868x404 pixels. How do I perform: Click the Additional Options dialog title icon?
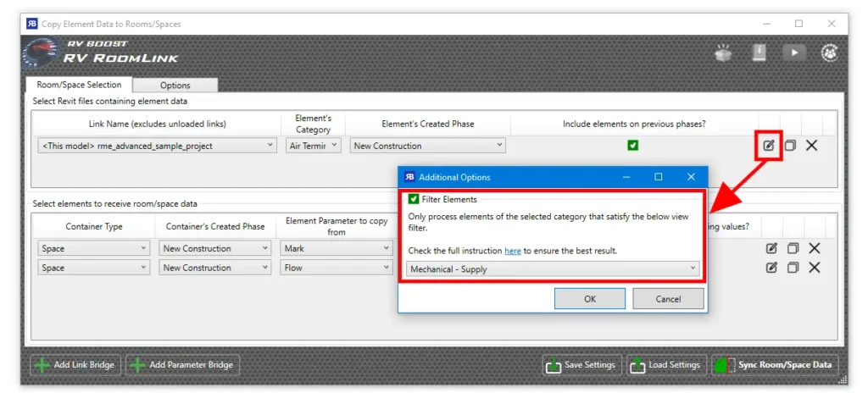(x=410, y=177)
